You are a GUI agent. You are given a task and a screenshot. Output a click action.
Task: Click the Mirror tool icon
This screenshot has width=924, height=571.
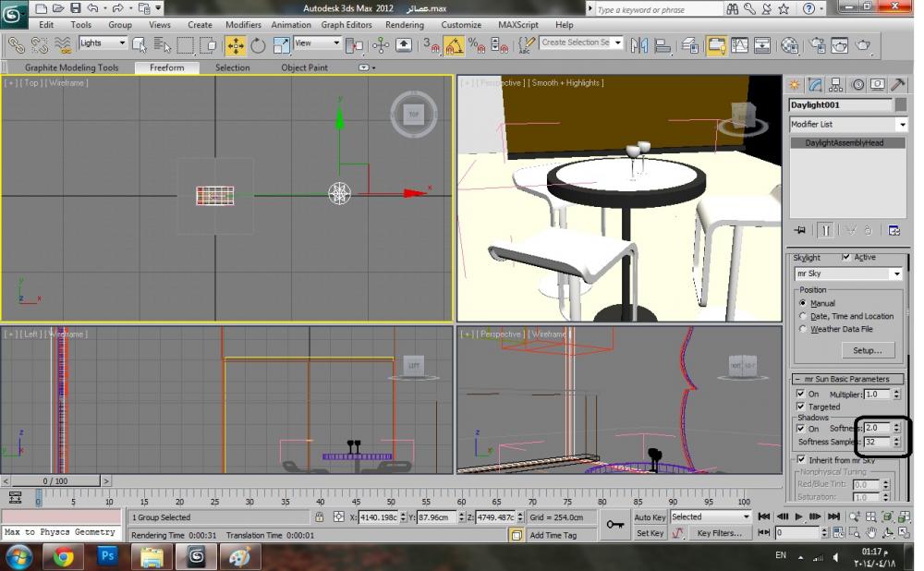639,44
